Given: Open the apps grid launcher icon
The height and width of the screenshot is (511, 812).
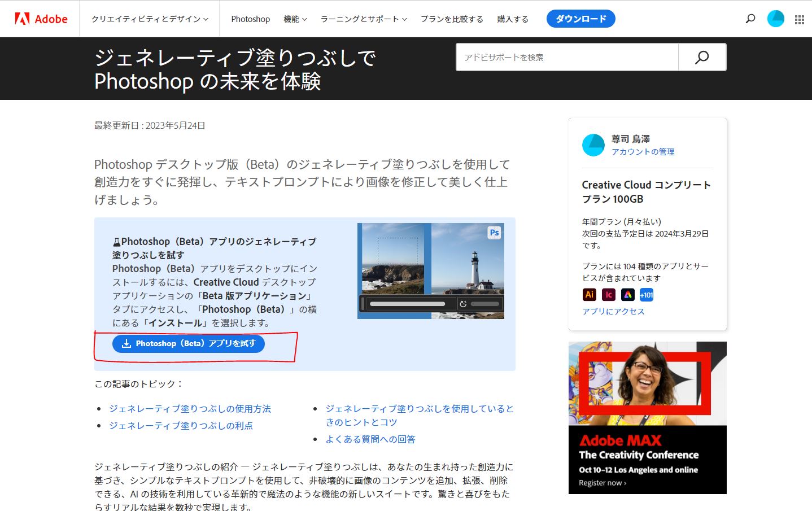Looking at the screenshot, I should click(x=800, y=20).
